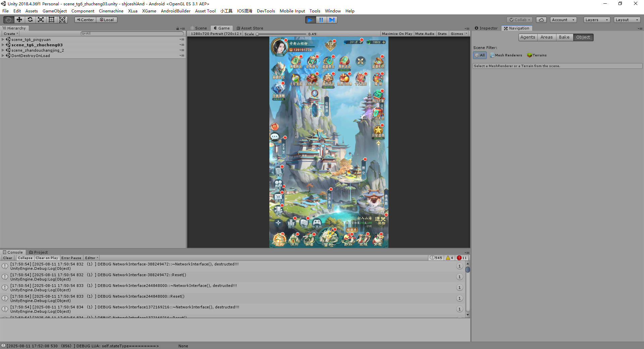Filter scene by Mesh Renderers

click(x=506, y=55)
